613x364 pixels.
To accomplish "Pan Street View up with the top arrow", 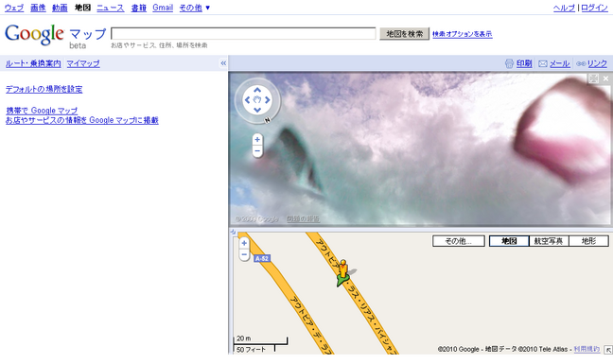I will pyautogui.click(x=257, y=91).
